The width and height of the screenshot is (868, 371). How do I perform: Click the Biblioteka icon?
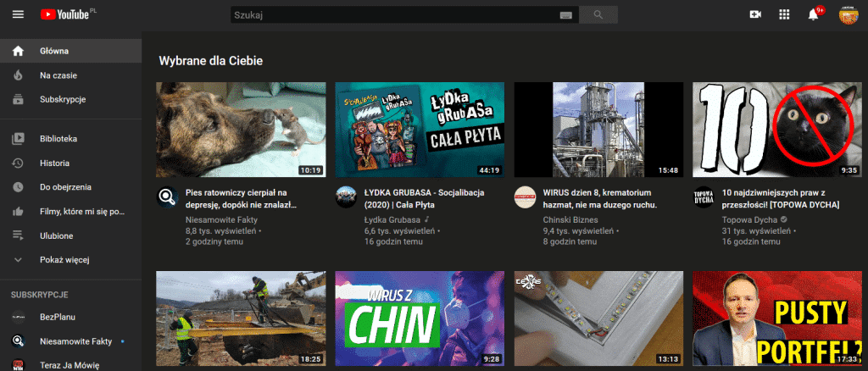pyautogui.click(x=19, y=139)
